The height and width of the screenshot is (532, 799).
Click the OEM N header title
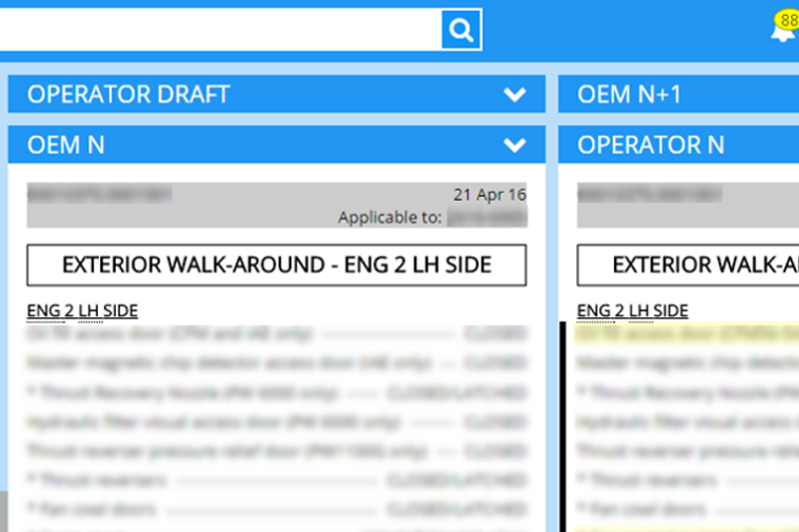(66, 145)
